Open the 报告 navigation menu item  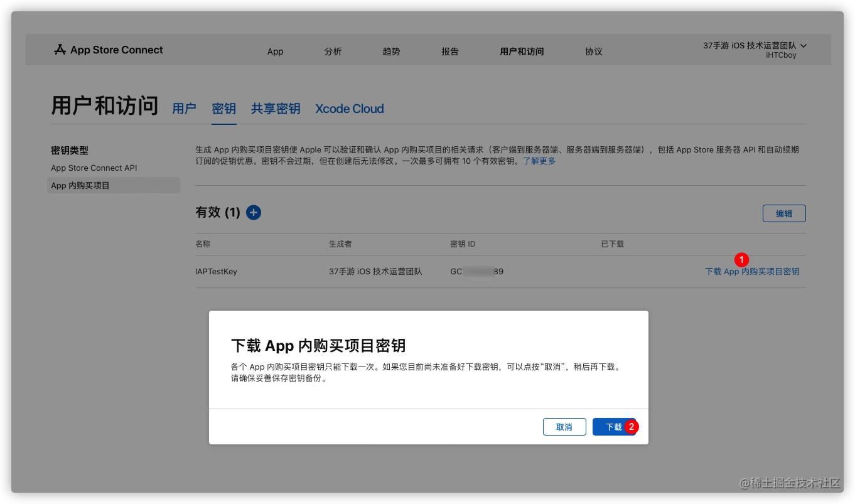(449, 51)
